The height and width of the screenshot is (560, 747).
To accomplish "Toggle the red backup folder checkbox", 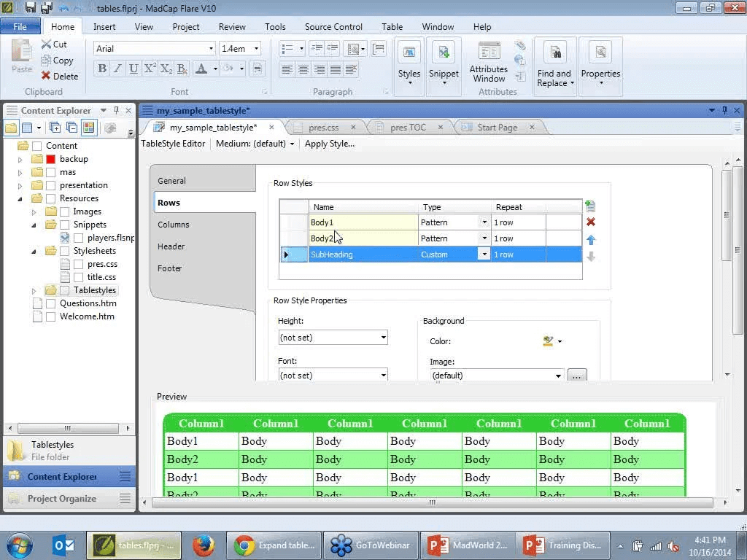I will pyautogui.click(x=51, y=159).
